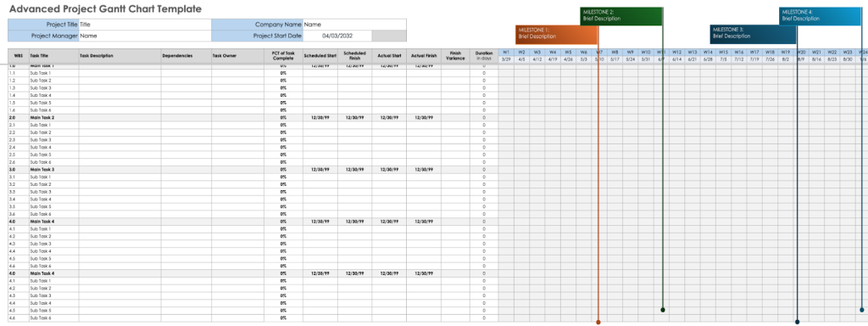
Task: Select the Main Task 2 row title
Action: click(x=42, y=117)
